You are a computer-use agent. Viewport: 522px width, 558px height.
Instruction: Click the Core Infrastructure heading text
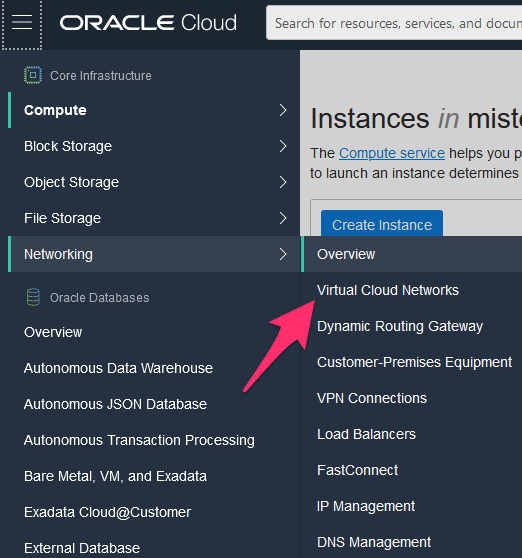(x=101, y=75)
